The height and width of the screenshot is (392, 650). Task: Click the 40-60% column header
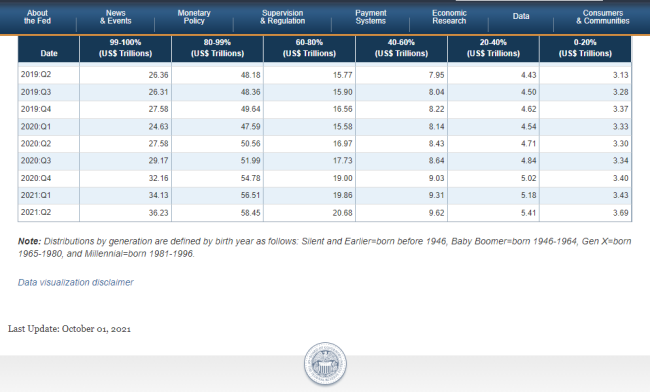[401, 49]
